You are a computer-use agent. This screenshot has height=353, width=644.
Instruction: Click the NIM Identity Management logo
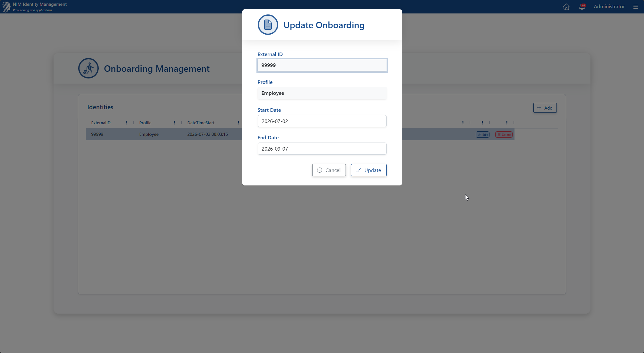pyautogui.click(x=6, y=7)
